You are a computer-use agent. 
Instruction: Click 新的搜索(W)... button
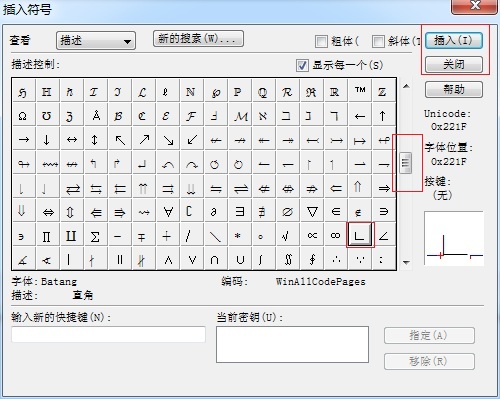click(198, 39)
